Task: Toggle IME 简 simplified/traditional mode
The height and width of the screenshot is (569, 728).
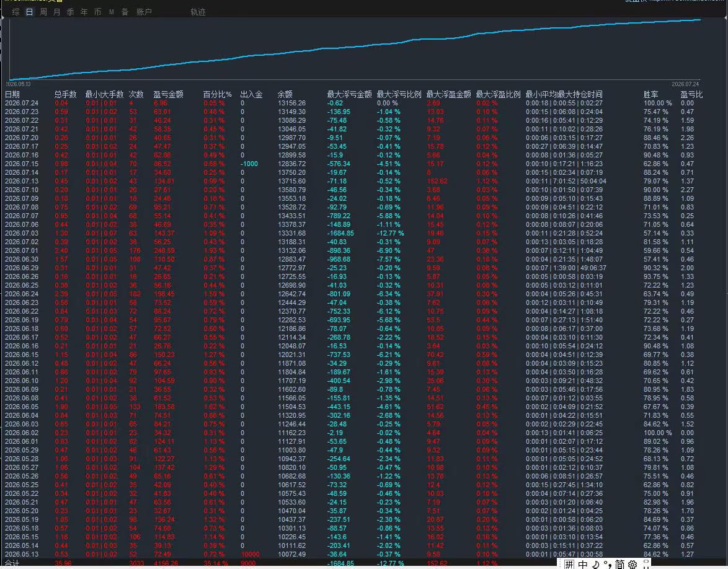Action: point(620,565)
